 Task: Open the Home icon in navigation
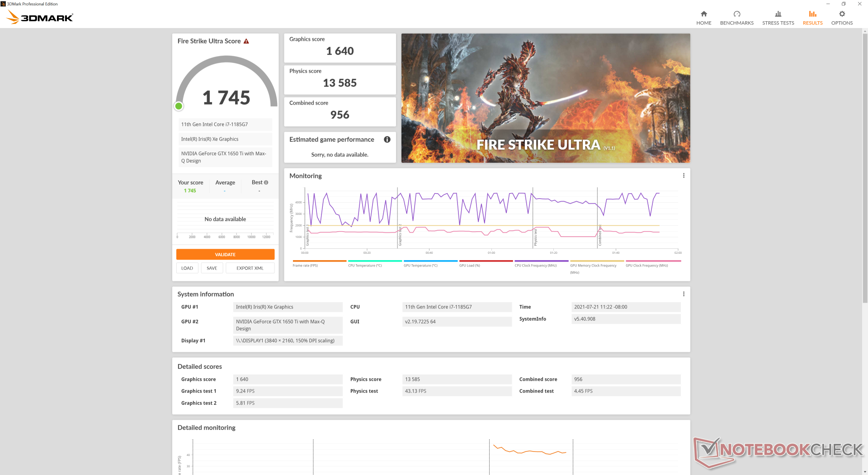coord(703,14)
